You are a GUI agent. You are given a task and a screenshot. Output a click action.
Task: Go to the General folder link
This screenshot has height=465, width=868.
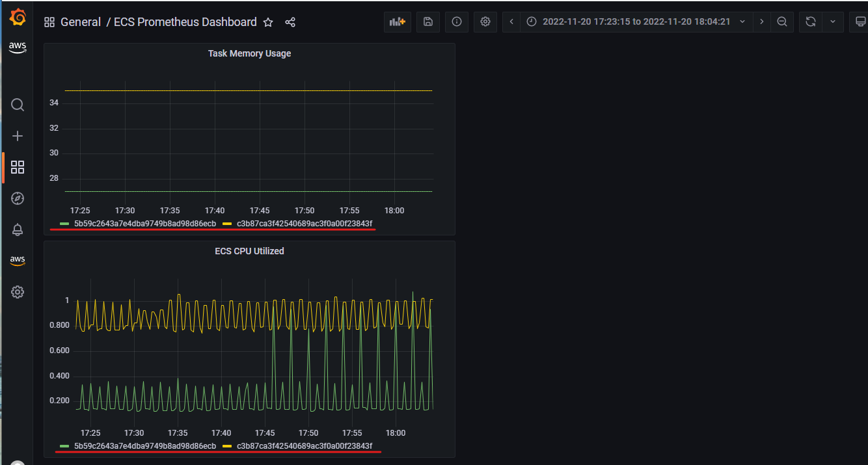81,22
